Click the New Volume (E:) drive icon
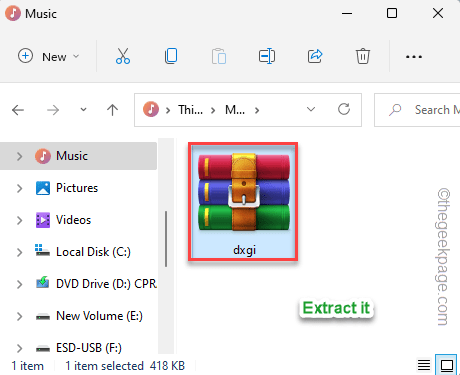 point(43,317)
